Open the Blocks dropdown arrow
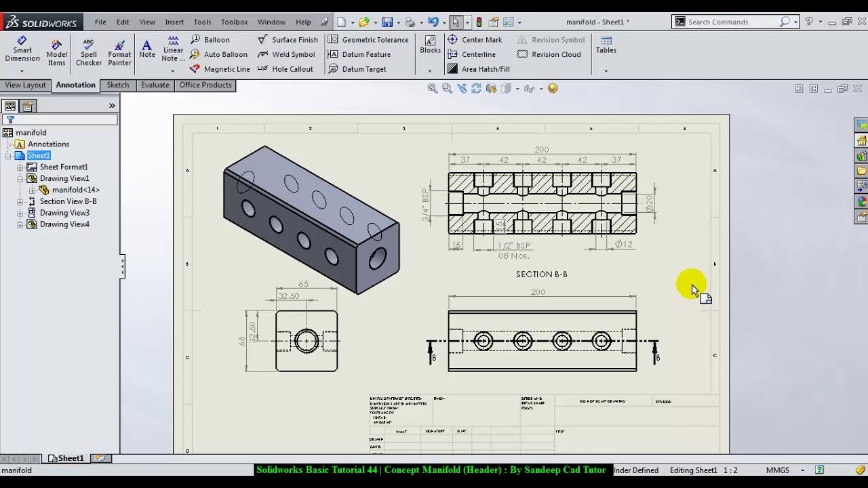This screenshot has width=868, height=488. point(429,70)
